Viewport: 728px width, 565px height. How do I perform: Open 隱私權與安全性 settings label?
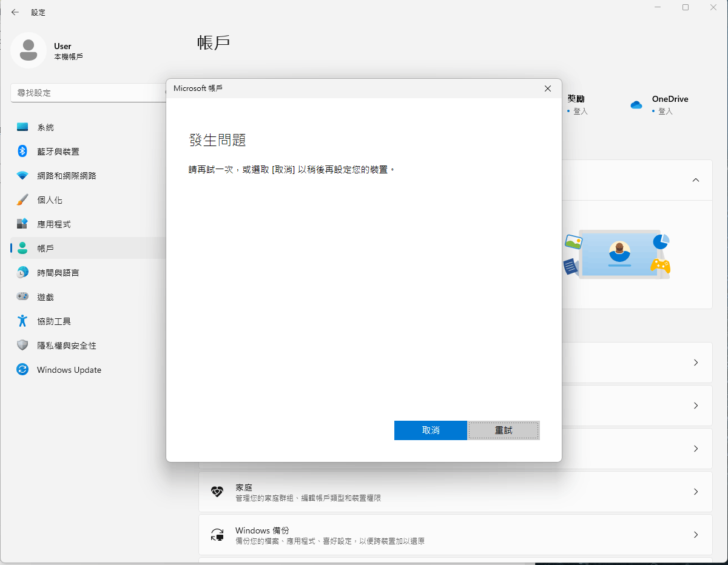(67, 346)
